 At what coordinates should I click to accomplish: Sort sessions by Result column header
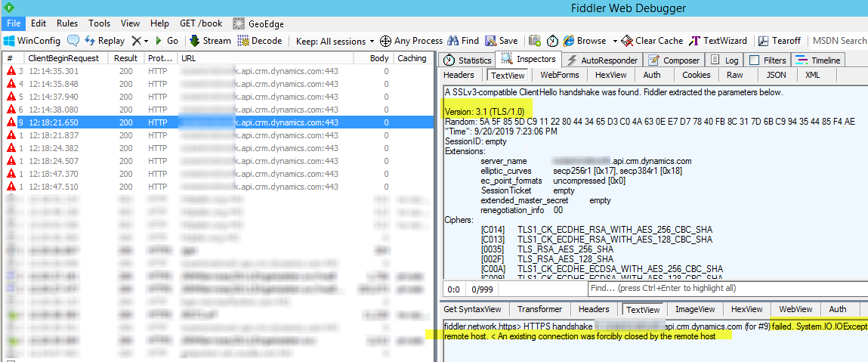[x=125, y=58]
